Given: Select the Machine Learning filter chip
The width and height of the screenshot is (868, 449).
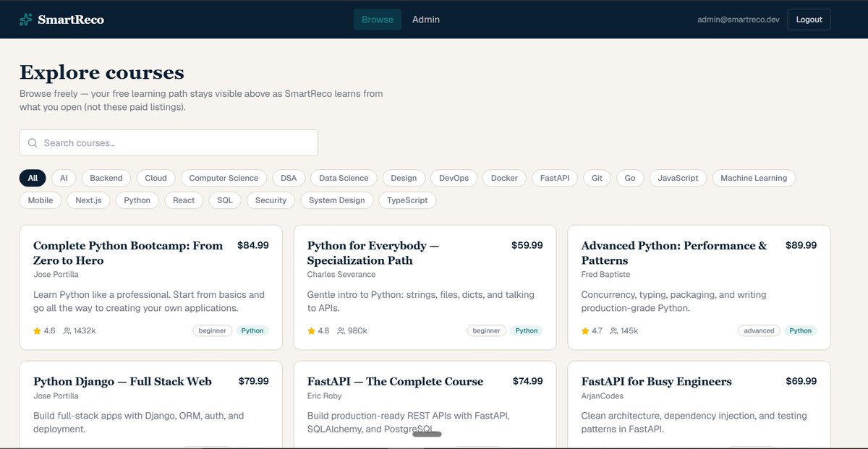Looking at the screenshot, I should 755,178.
